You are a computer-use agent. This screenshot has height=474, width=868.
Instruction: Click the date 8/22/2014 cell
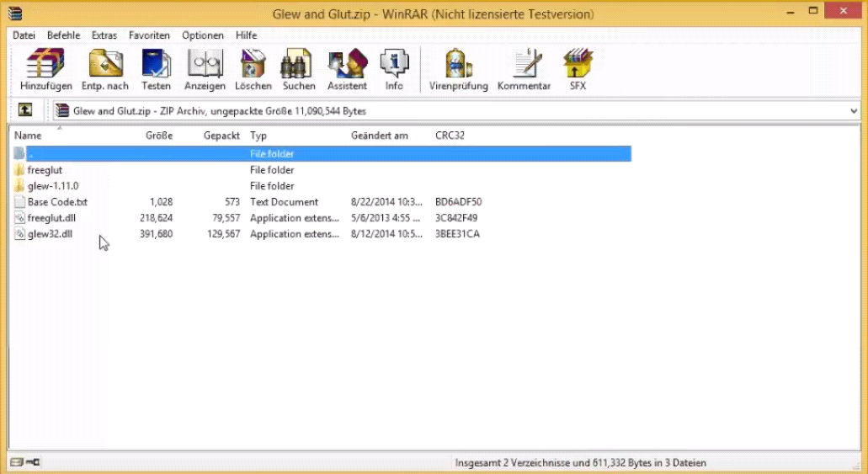[x=386, y=202]
